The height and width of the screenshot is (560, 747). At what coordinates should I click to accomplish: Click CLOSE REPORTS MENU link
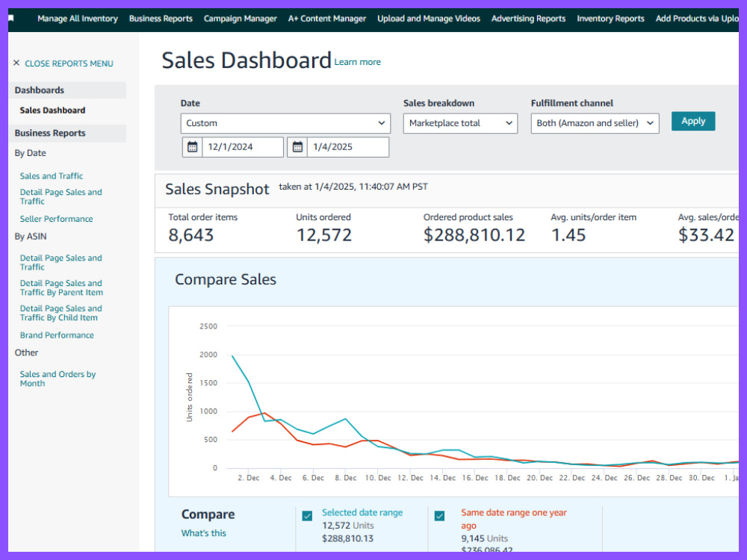click(69, 63)
